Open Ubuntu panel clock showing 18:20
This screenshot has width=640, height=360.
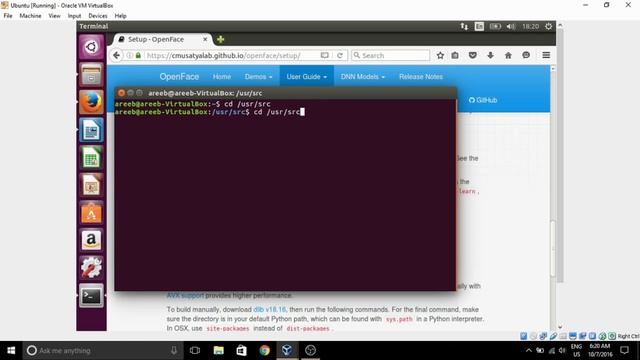click(x=531, y=26)
